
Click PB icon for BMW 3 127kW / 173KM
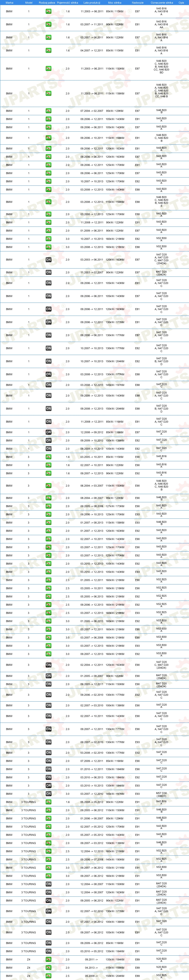tap(48, 506)
